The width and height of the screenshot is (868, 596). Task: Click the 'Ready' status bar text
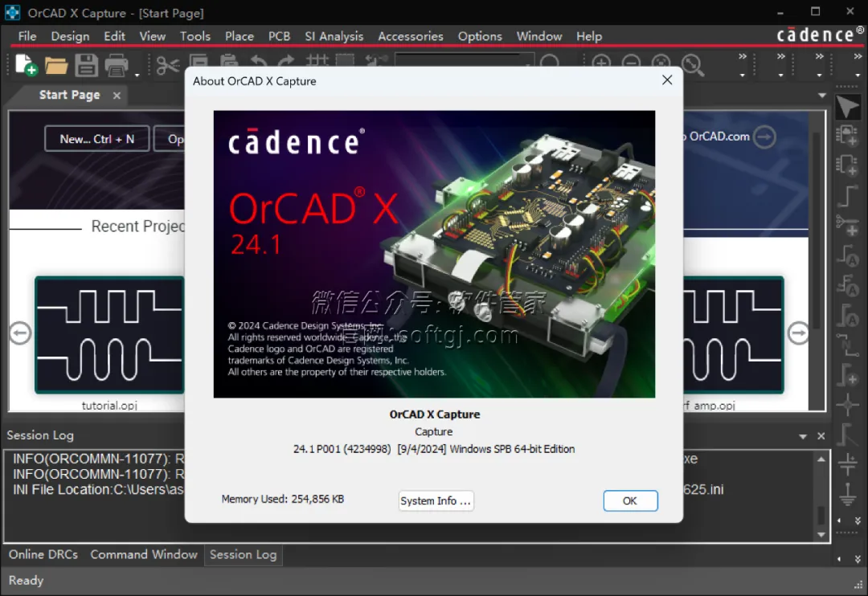point(26,581)
